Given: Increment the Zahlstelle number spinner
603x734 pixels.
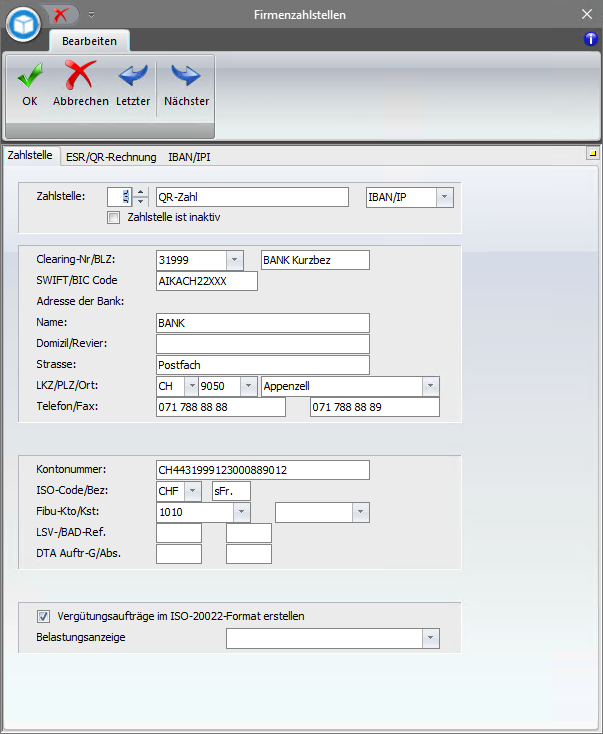Looking at the screenshot, I should pos(140,192).
